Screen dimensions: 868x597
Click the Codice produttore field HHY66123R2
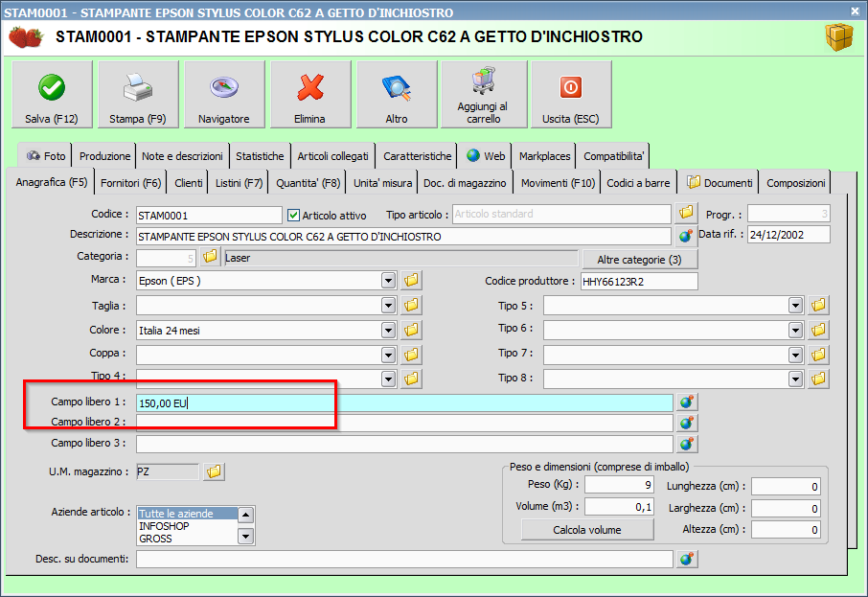[x=639, y=282]
